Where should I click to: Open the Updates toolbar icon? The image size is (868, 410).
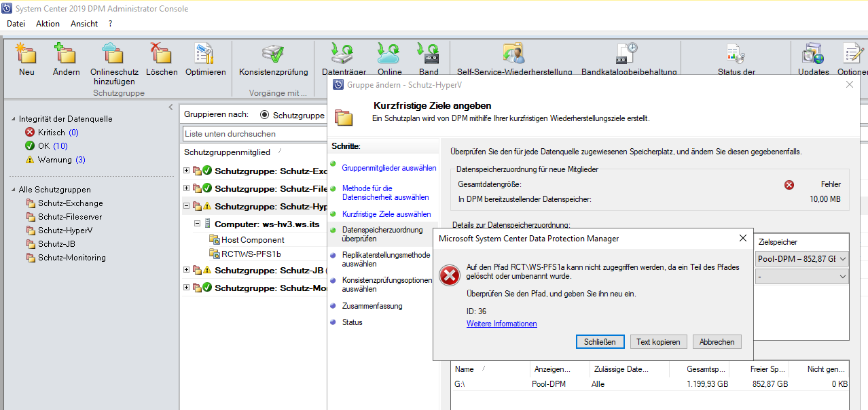(x=813, y=54)
